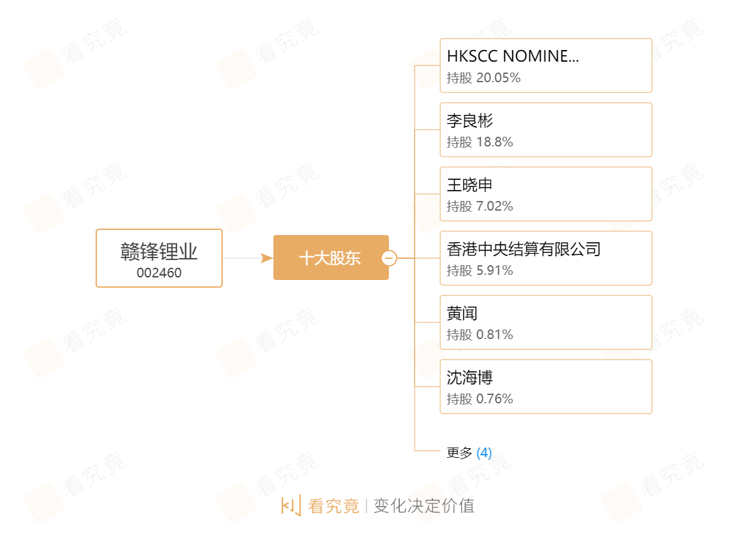Click the arrow pointing to 十大股东
The width and height of the screenshot is (756, 533).
pyautogui.click(x=266, y=258)
